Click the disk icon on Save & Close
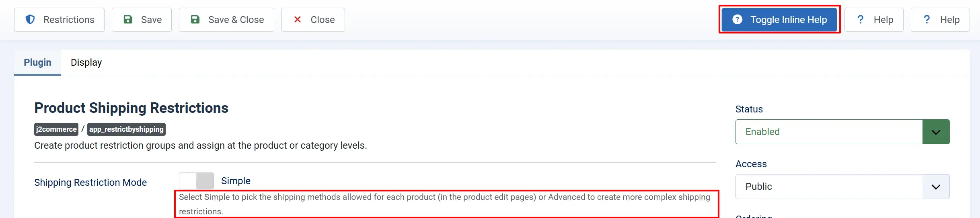This screenshot has width=980, height=218. pos(195,19)
